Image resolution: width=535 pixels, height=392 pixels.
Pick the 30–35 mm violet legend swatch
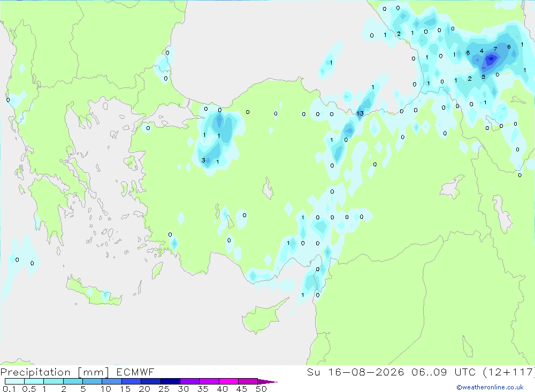click(x=189, y=381)
